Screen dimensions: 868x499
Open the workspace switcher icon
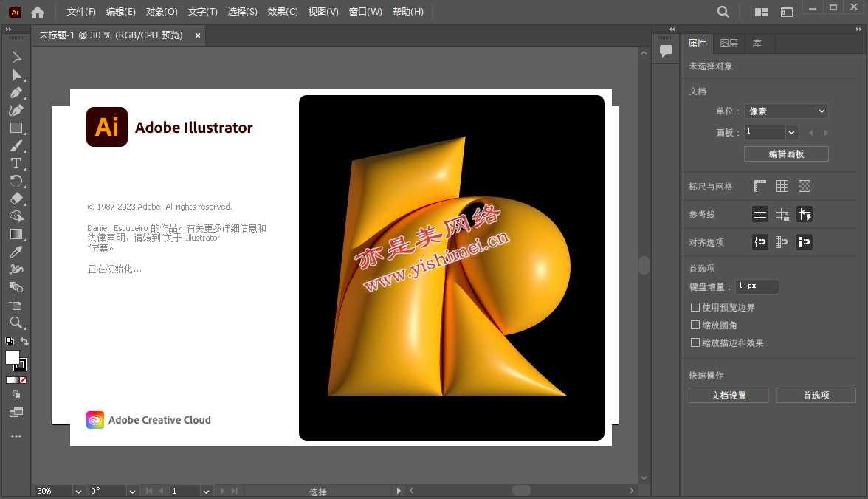tap(787, 12)
